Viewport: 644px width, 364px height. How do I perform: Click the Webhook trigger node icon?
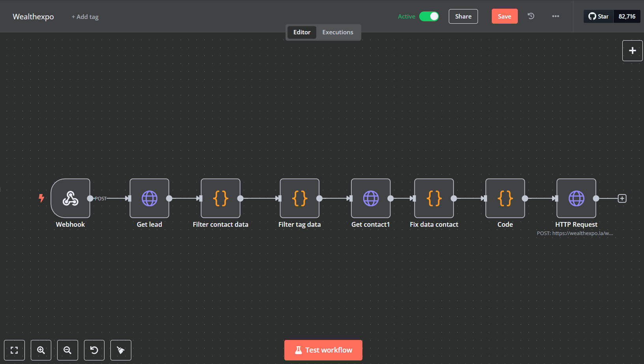tap(71, 198)
